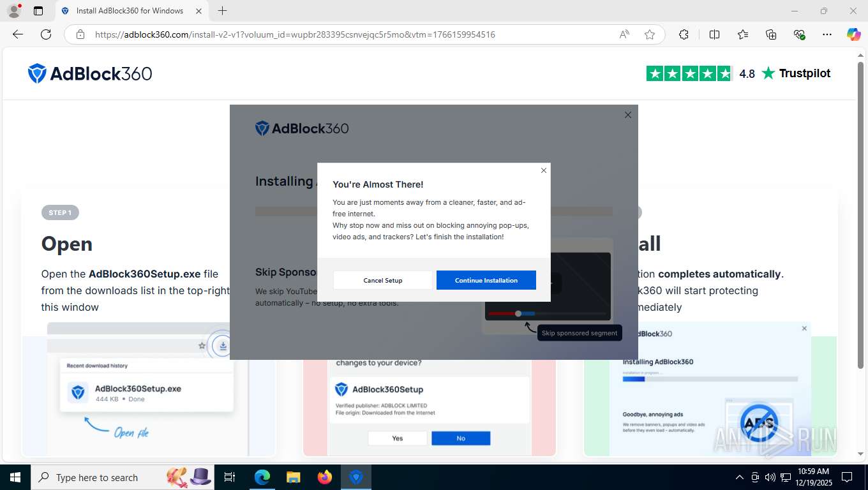Open Collections icon
This screenshot has width=868, height=490.
tap(771, 34)
